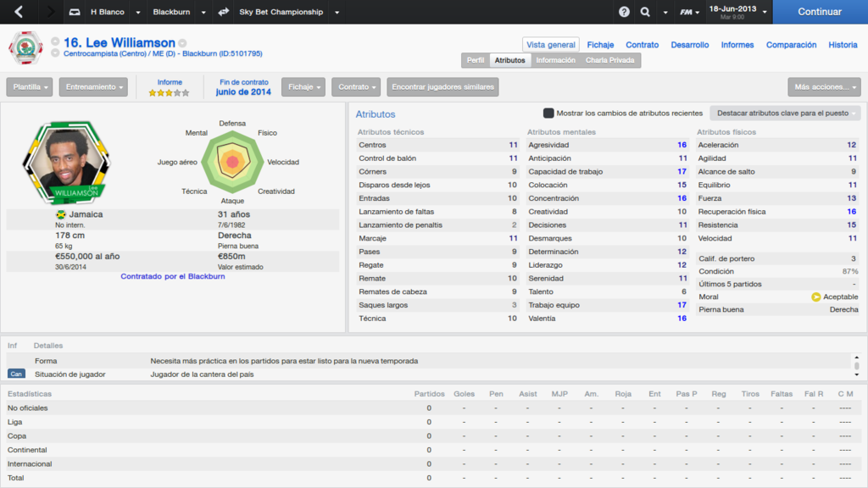Expand the Plantilla dropdown

pos(30,87)
